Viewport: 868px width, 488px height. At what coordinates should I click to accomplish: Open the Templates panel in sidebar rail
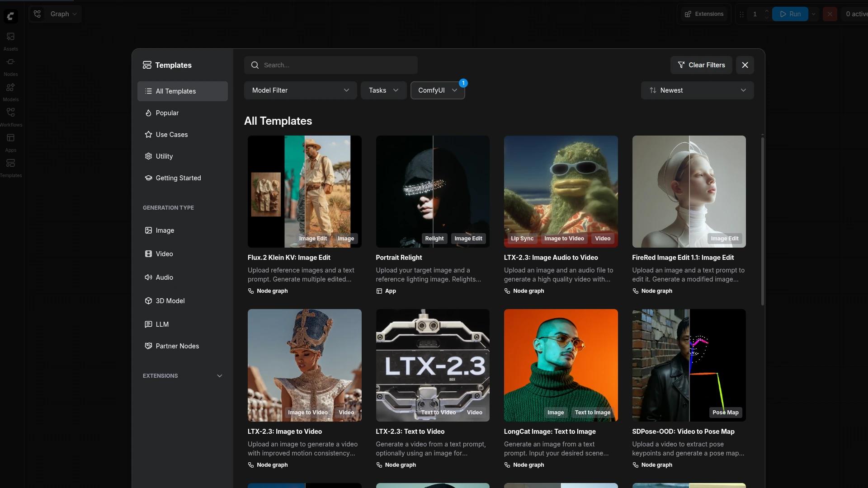click(x=10, y=167)
